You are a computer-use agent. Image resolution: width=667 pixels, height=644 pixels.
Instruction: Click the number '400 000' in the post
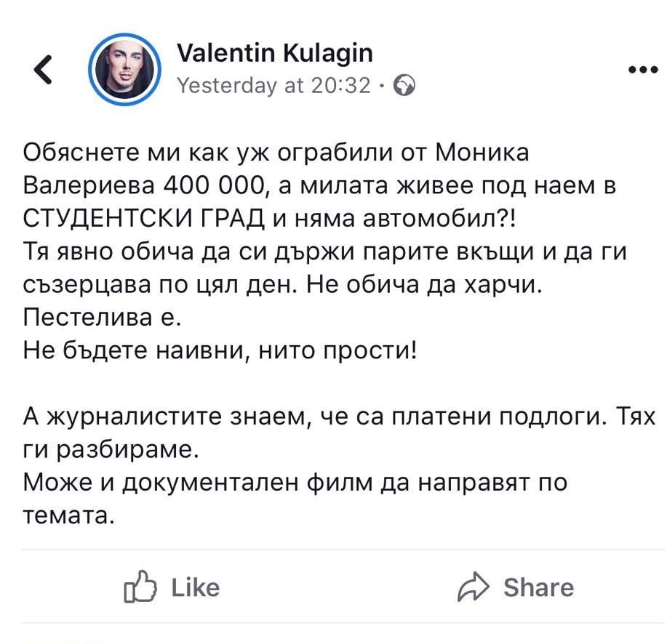[x=217, y=185]
